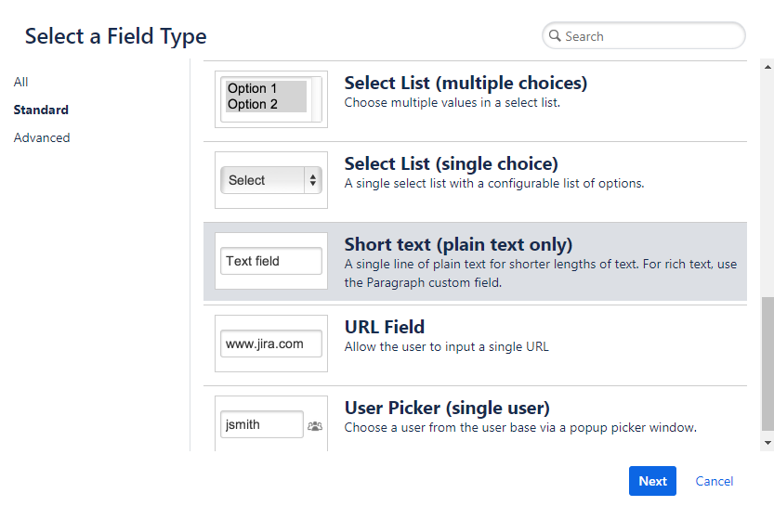Open the Advanced field types category

pyautogui.click(x=42, y=137)
